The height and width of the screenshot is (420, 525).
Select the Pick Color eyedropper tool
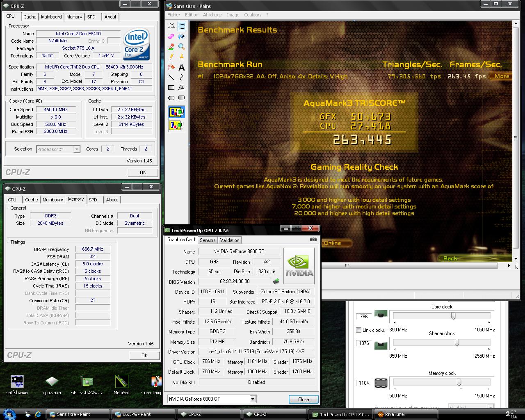(171, 47)
